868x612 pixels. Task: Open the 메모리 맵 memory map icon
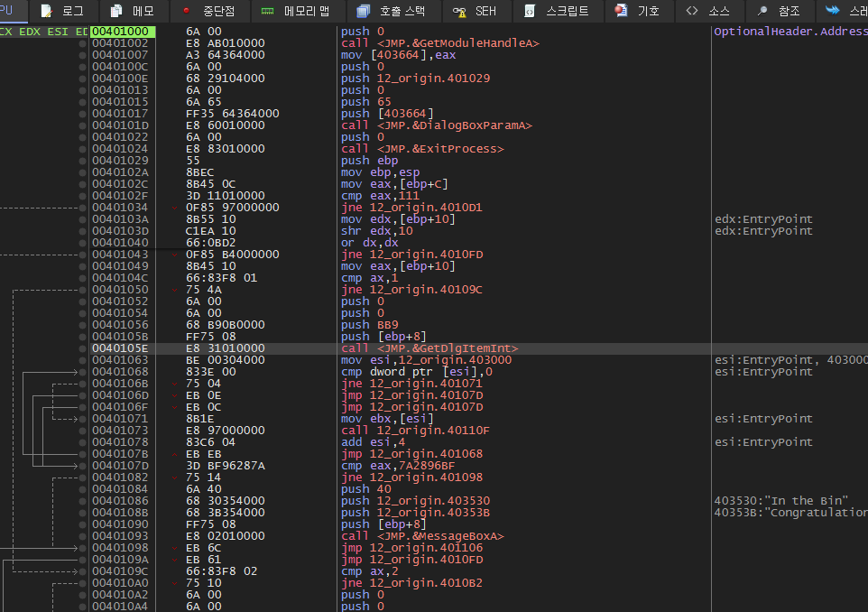point(267,11)
